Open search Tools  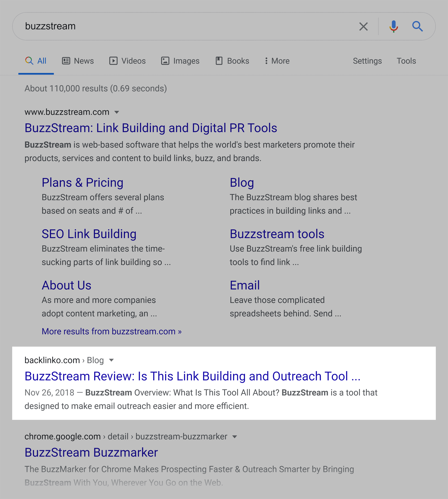coord(406,61)
